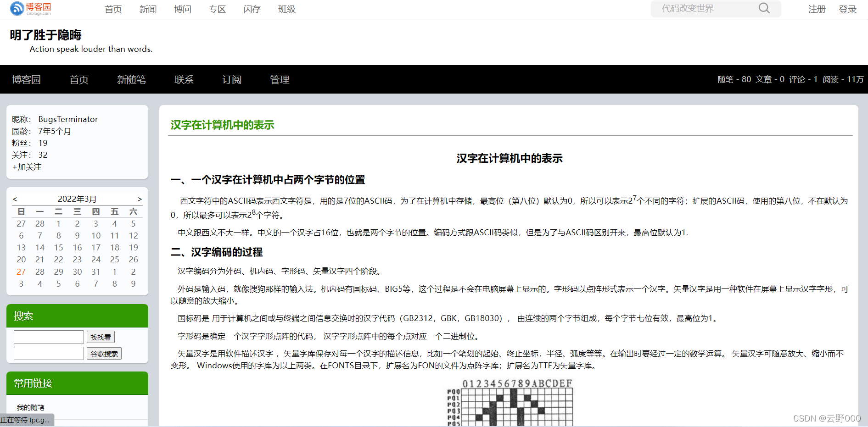Switch to the 闪存 tab
868x427 pixels.
click(x=252, y=9)
